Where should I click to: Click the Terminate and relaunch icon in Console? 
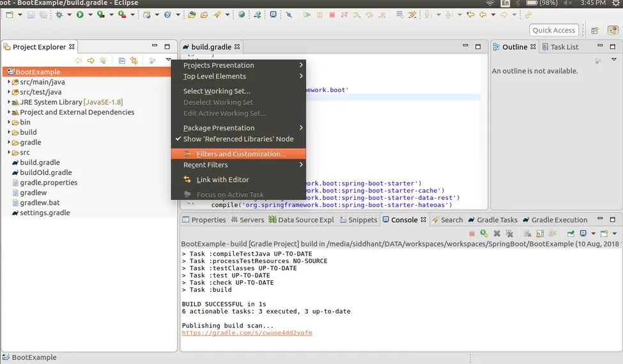484,233
